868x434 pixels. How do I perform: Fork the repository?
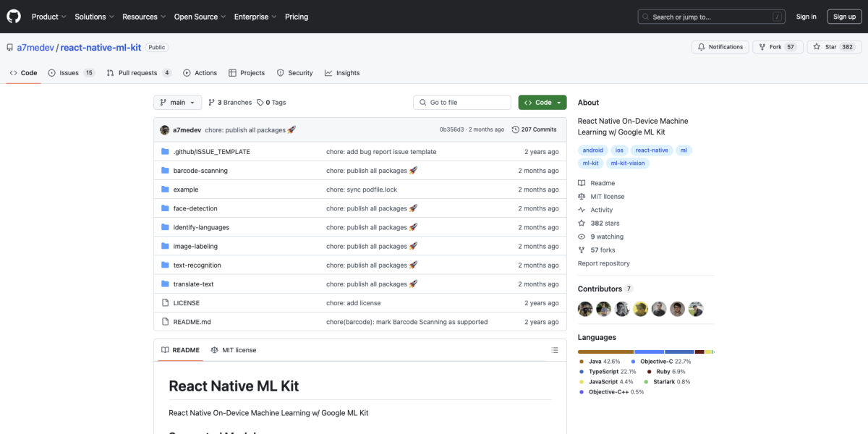pos(777,46)
